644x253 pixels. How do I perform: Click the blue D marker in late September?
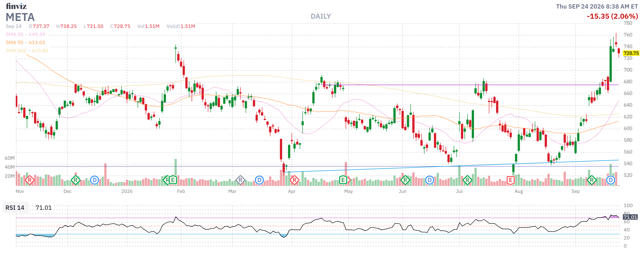pos(610,180)
